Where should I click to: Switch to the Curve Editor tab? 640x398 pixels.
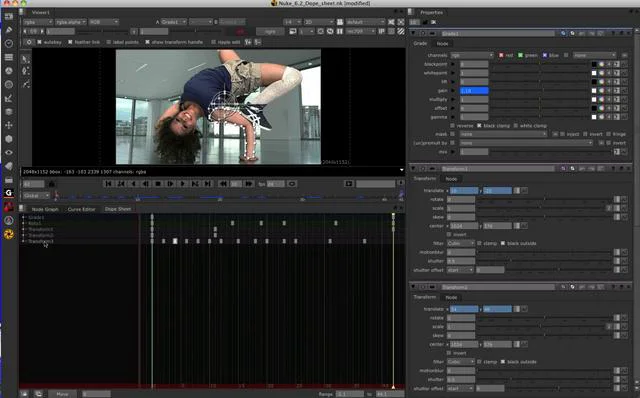point(81,209)
